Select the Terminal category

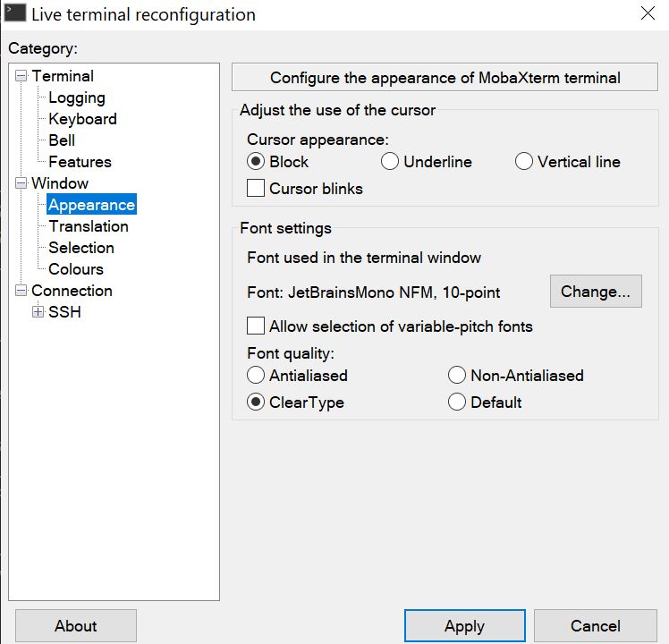(x=63, y=76)
